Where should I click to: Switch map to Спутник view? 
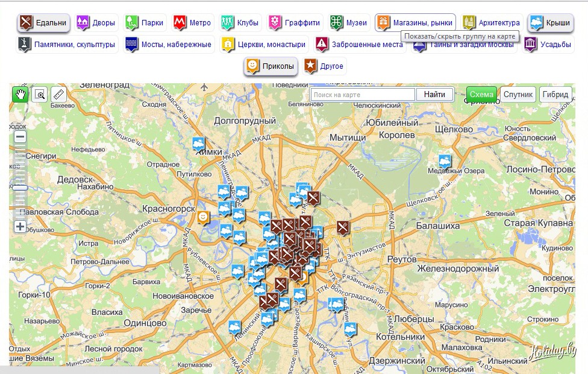coord(518,95)
